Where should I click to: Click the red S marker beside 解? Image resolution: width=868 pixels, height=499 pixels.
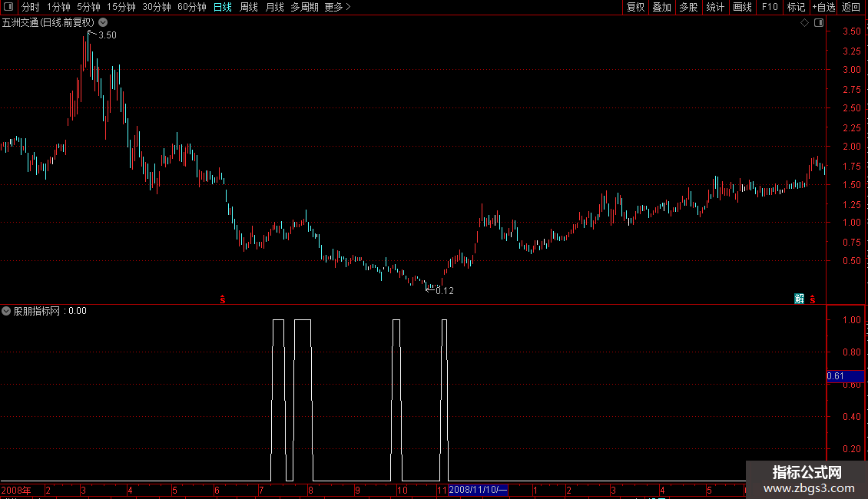tap(813, 299)
